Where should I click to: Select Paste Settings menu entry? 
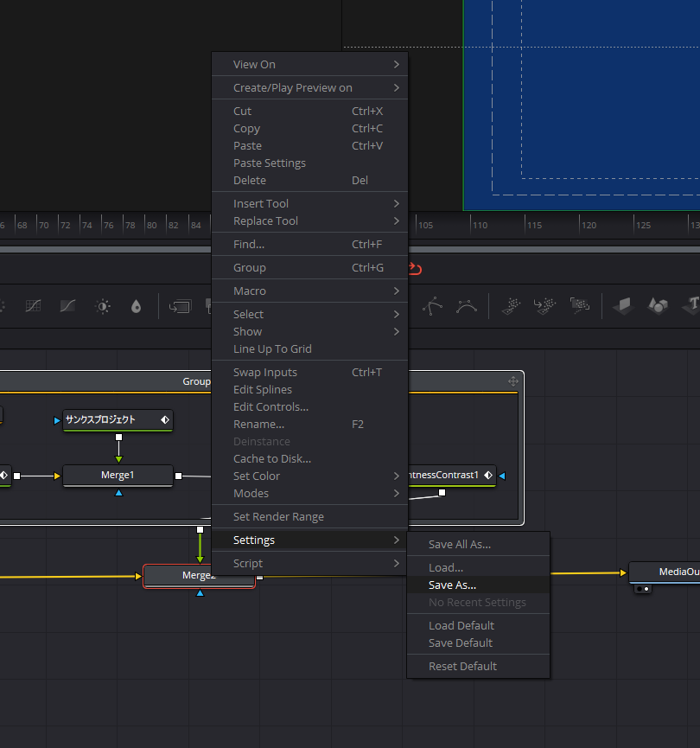tap(309, 163)
